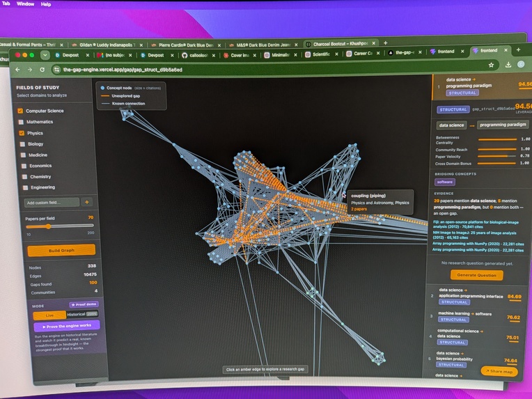Image resolution: width=532 pixels, height=399 pixels.
Task: Close the Pierre Cardin tab in back window
Action: (x=219, y=45)
